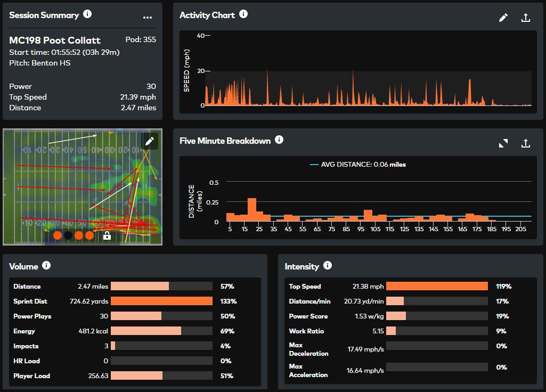Click the Max Acceleration label
Screen dimensions: 546x392
pyautogui.click(x=308, y=370)
